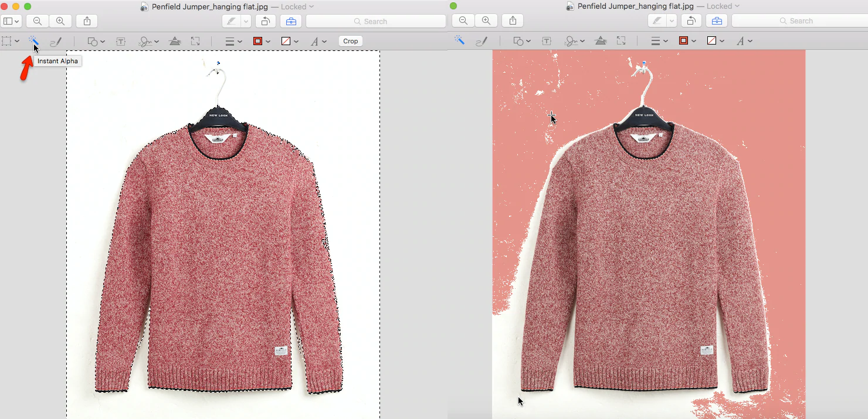Click Adjust Size icon in right window
Viewport: 868px width, 419px height.
click(x=621, y=41)
